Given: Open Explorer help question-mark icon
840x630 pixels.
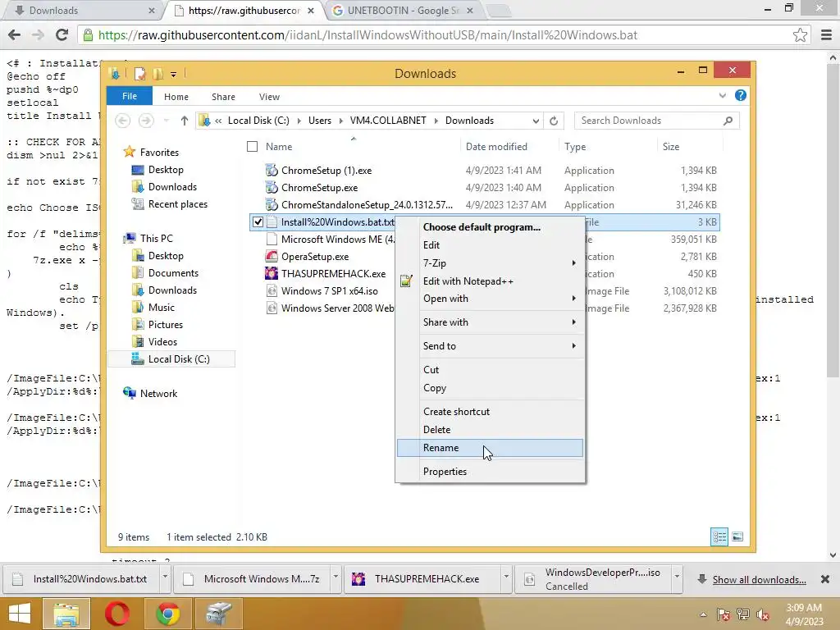Looking at the screenshot, I should [741, 95].
